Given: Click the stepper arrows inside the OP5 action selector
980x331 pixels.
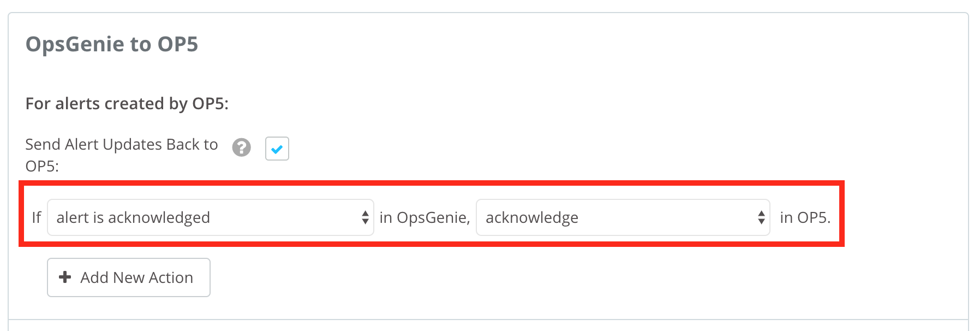Looking at the screenshot, I should point(760,218).
